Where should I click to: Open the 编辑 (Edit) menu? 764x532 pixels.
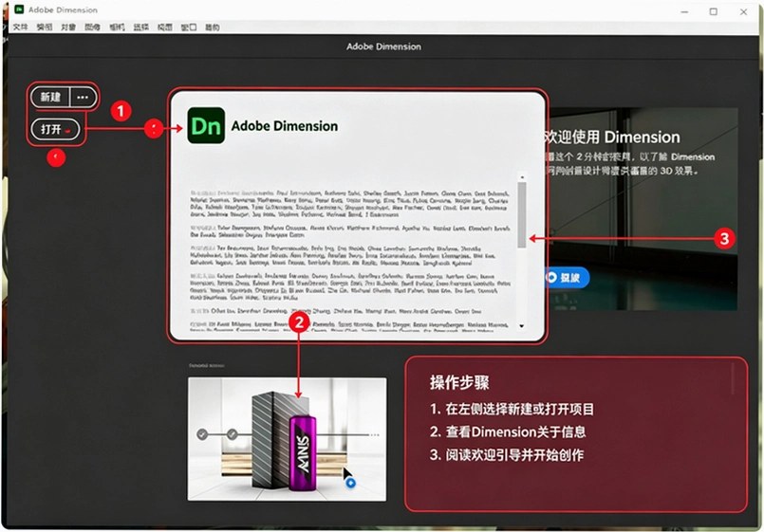pyautogui.click(x=45, y=28)
